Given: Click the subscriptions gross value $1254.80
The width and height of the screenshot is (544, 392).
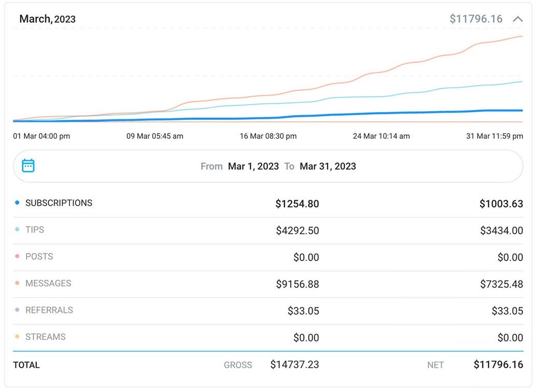Looking at the screenshot, I should pos(297,204).
